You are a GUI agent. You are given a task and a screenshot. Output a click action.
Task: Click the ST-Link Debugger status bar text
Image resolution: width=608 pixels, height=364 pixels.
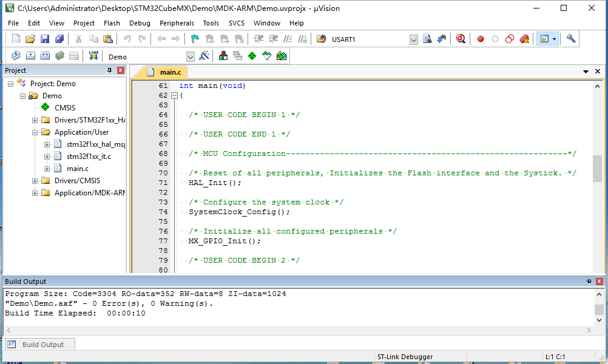(x=405, y=357)
